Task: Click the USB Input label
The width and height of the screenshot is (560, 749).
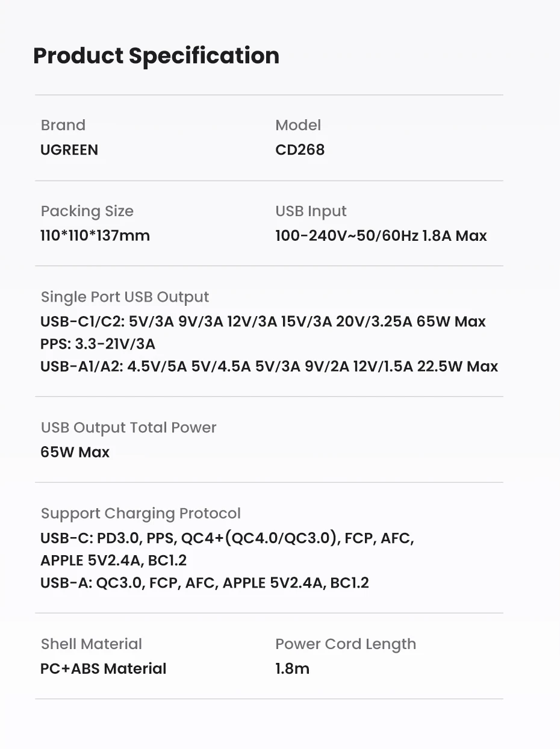Action: coord(311,211)
